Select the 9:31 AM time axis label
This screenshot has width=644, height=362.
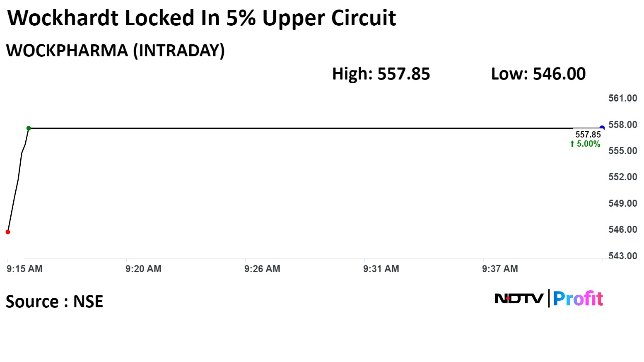(381, 269)
